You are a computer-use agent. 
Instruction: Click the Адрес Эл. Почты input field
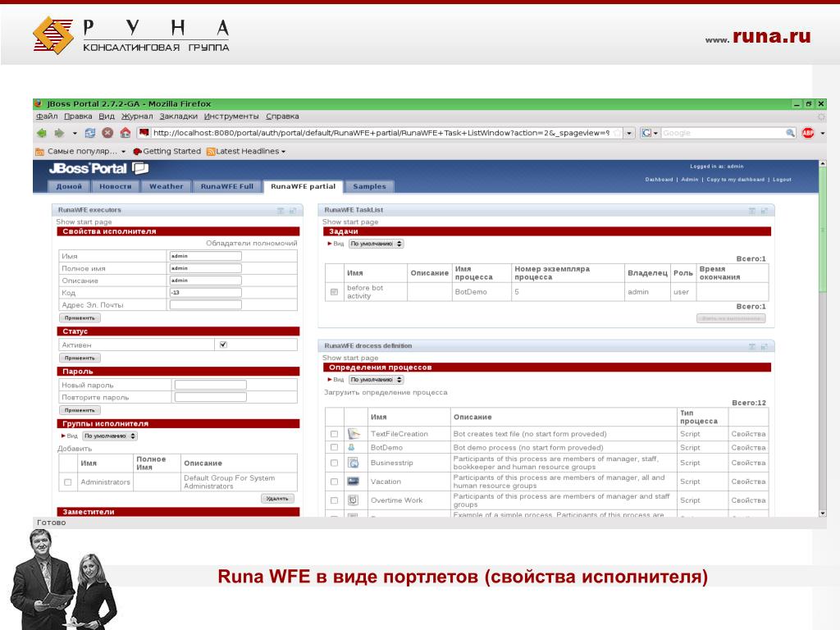tap(206, 305)
